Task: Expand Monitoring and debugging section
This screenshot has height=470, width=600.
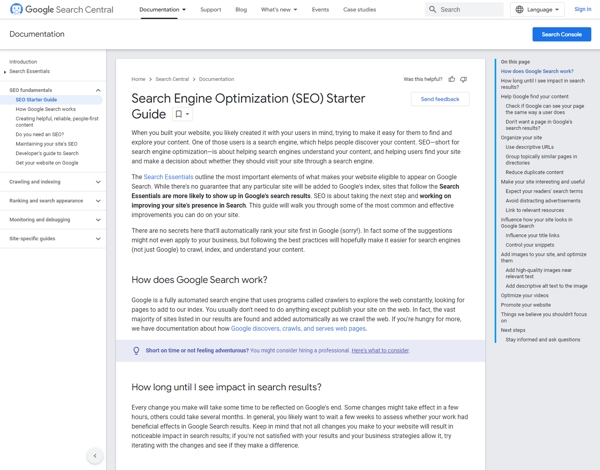Action: pos(98,220)
